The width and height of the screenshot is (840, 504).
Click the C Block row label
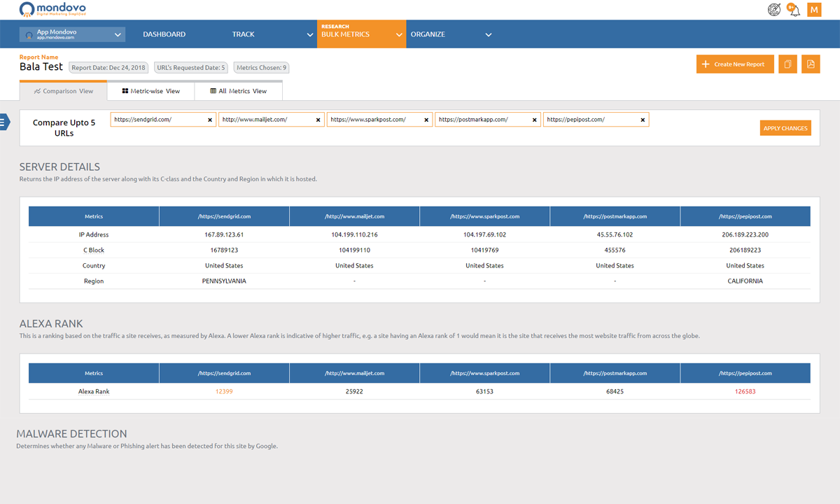coord(94,250)
